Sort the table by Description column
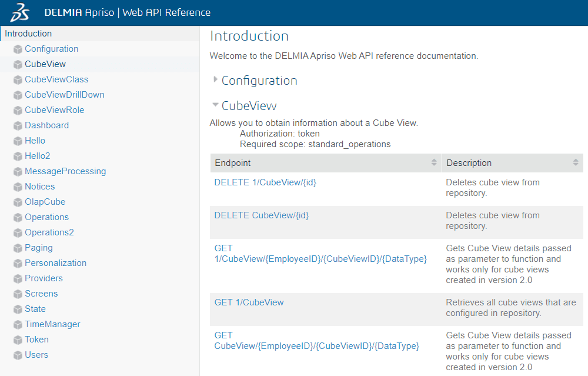The image size is (588, 376). pyautogui.click(x=576, y=163)
